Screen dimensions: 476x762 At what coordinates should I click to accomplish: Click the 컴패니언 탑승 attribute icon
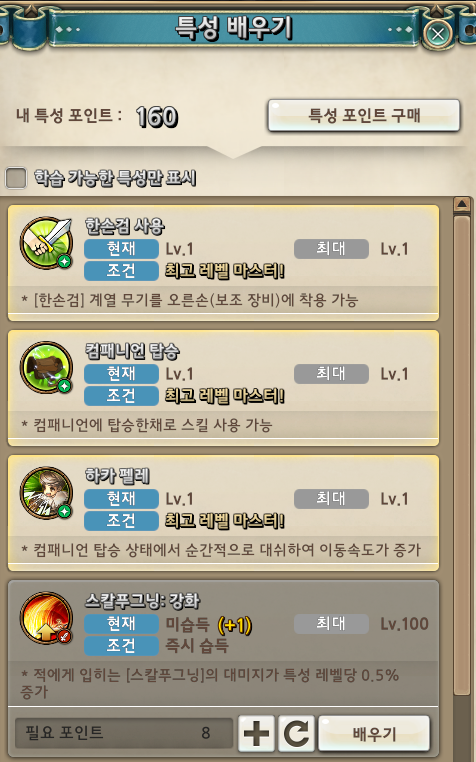click(x=46, y=368)
